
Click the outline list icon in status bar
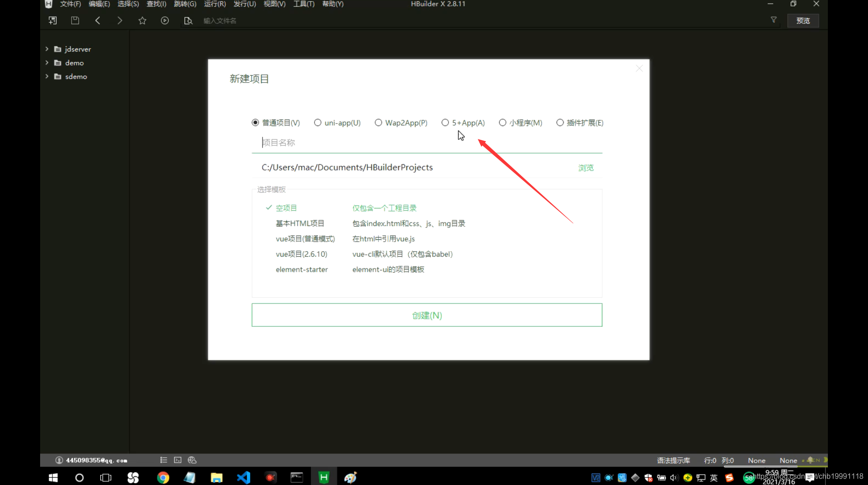tap(164, 460)
